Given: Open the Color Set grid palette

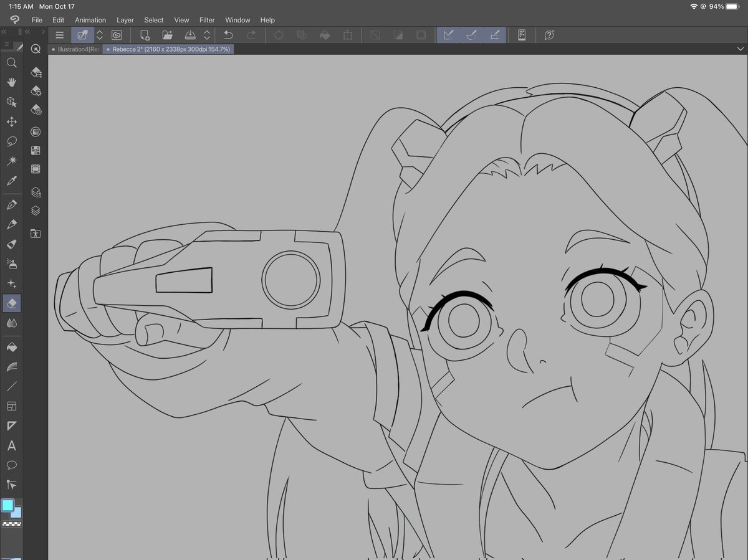Looking at the screenshot, I should point(36,151).
